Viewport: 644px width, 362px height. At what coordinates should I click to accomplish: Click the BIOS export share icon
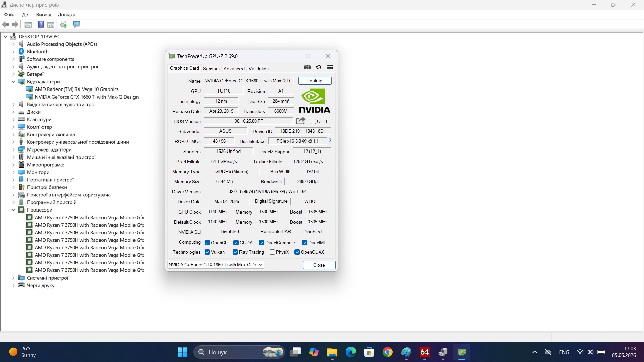(x=301, y=121)
